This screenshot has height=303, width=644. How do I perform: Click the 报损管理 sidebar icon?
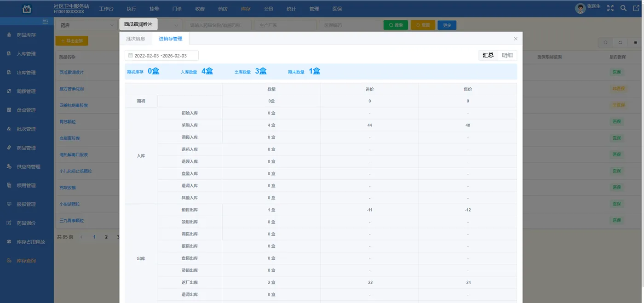point(9,204)
